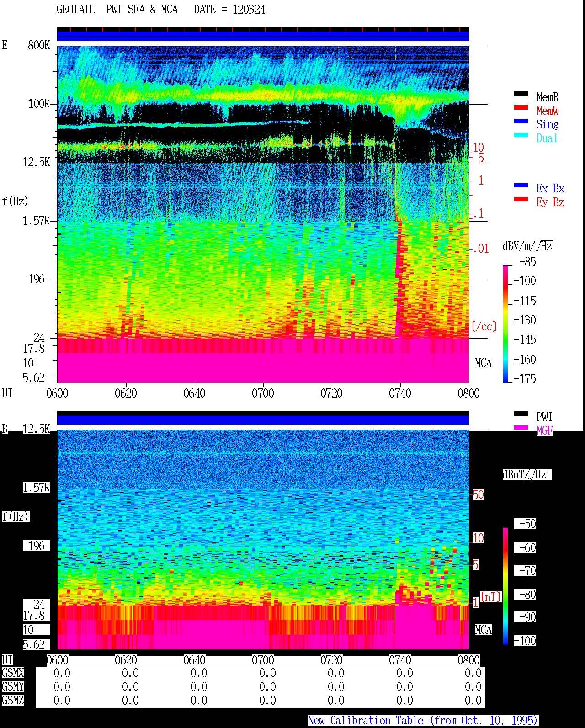The image size is (585, 728).
Task: Click the Dual legend label
Action: click(548, 138)
